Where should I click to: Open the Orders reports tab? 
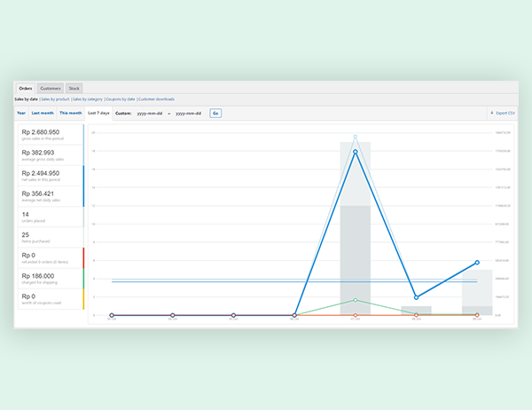[x=25, y=89]
